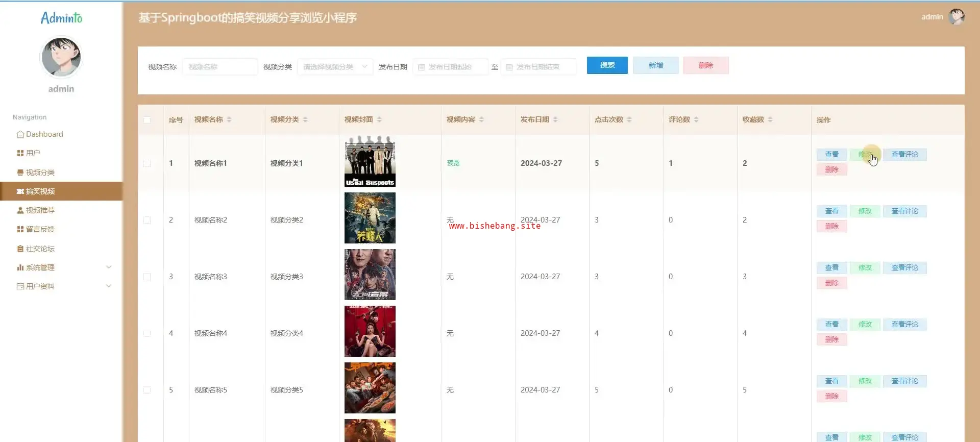The width and height of the screenshot is (980, 442).
Task: Click the 用户资料 calendar icon
Action: tap(20, 286)
